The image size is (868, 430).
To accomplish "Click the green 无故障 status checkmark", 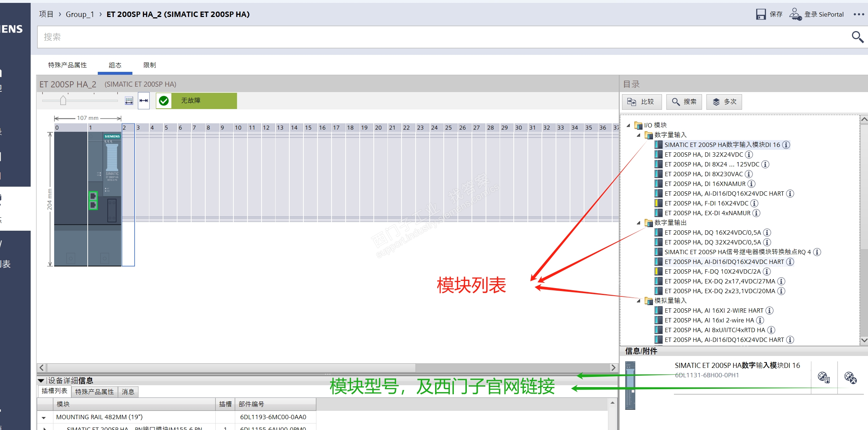I will pos(164,101).
